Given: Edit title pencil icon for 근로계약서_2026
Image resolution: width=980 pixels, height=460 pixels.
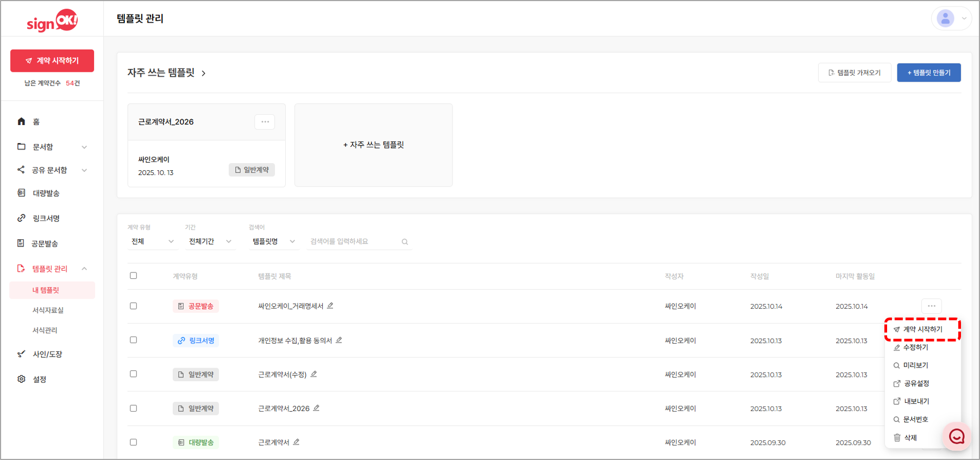Looking at the screenshot, I should pos(316,408).
